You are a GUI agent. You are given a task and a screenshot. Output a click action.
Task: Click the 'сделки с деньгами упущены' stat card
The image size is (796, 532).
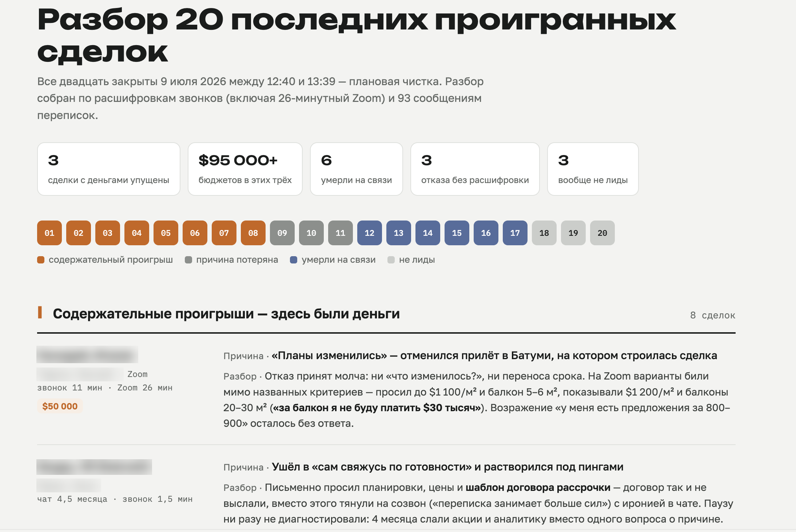pyautogui.click(x=109, y=169)
